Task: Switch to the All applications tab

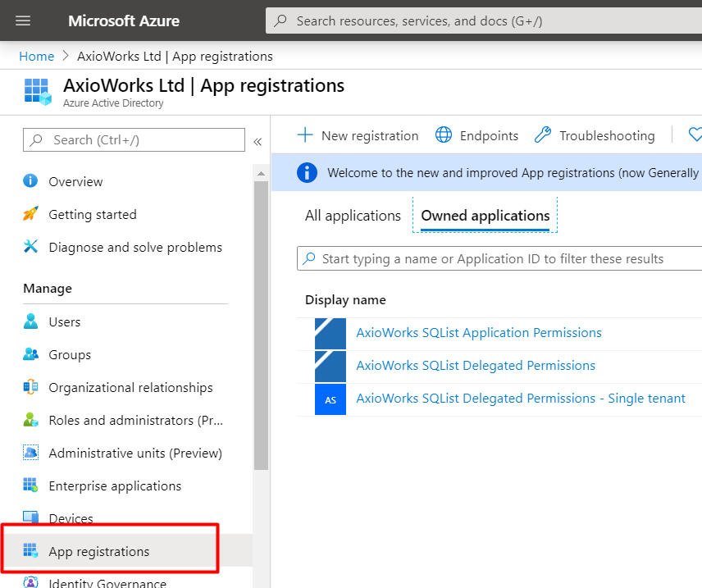Action: [x=353, y=216]
